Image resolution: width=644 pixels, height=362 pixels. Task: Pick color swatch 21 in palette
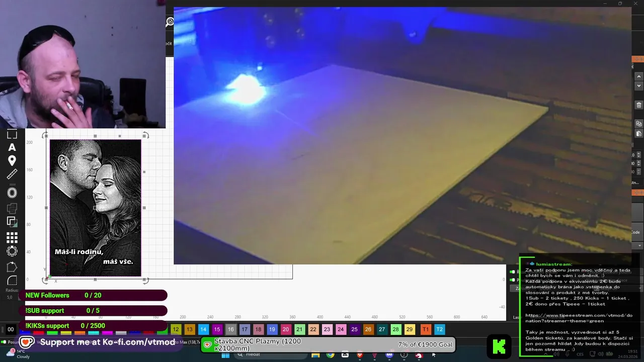click(x=299, y=329)
